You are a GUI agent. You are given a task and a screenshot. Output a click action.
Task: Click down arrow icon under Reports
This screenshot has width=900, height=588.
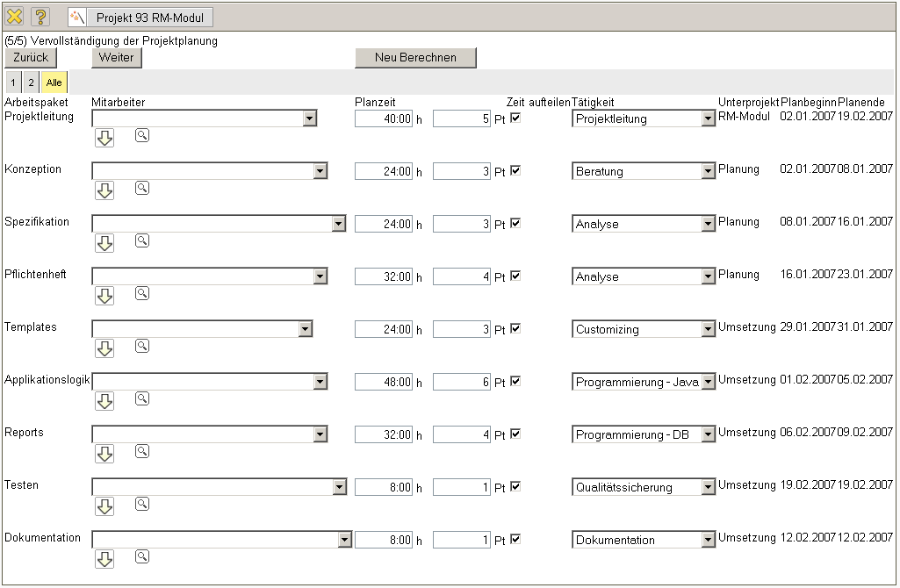tap(104, 454)
